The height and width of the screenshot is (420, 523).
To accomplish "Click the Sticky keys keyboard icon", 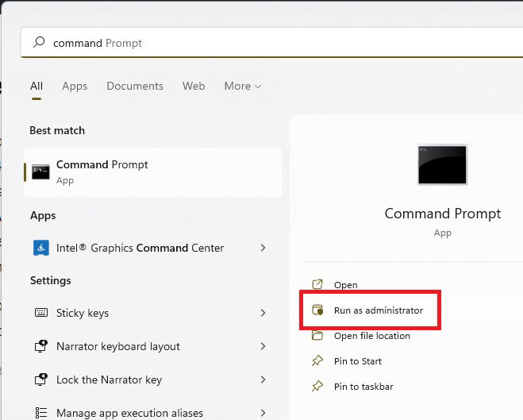I will click(x=41, y=313).
